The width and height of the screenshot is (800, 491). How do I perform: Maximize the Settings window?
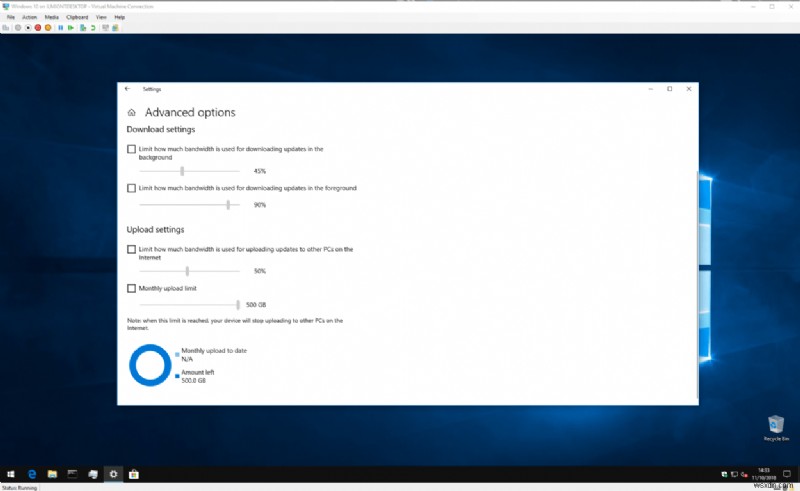coord(669,89)
